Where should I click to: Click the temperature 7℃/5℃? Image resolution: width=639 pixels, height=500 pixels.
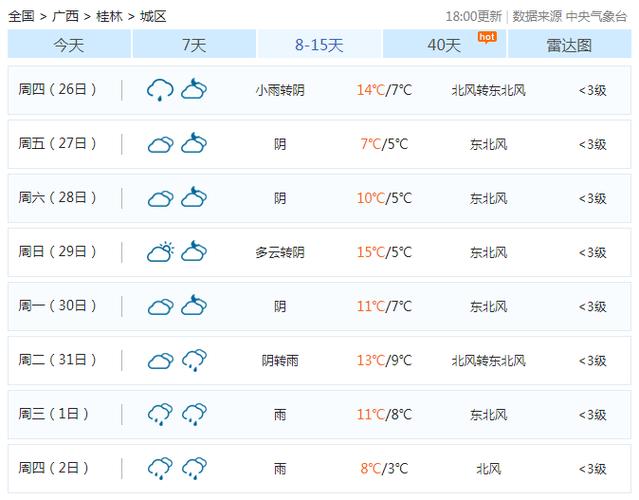pos(384,144)
